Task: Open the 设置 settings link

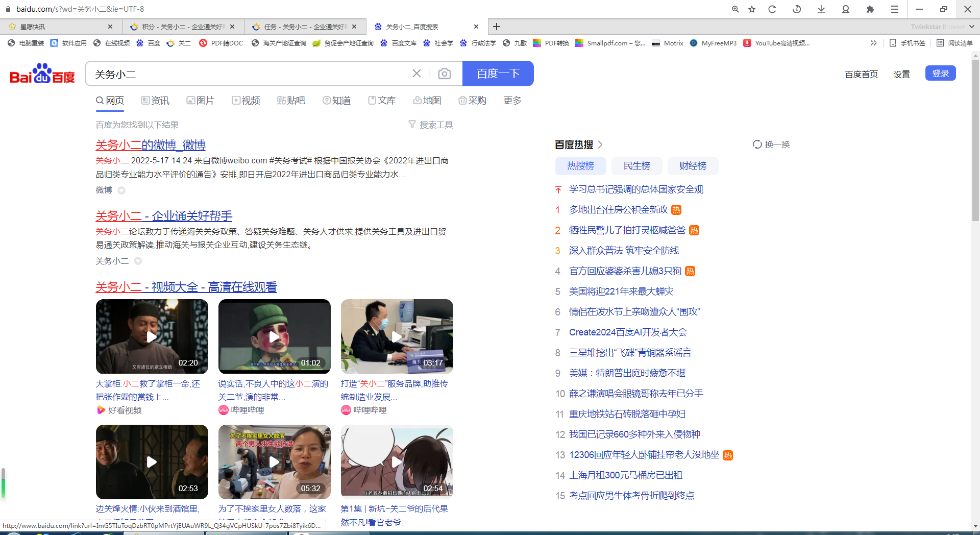Action: point(902,74)
